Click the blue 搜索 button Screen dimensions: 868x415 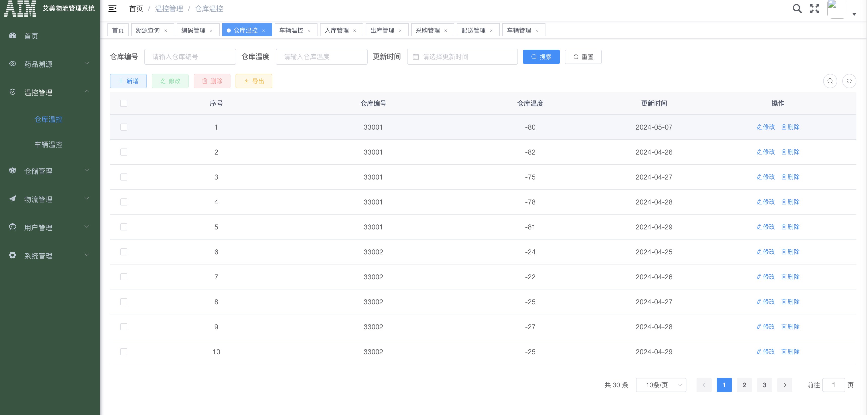(541, 57)
